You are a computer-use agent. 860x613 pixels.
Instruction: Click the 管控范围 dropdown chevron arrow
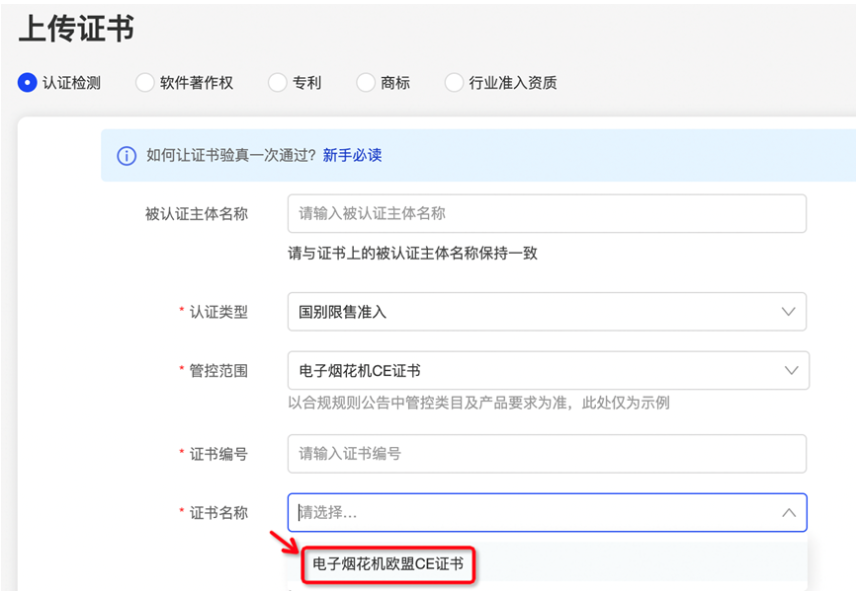[791, 370]
